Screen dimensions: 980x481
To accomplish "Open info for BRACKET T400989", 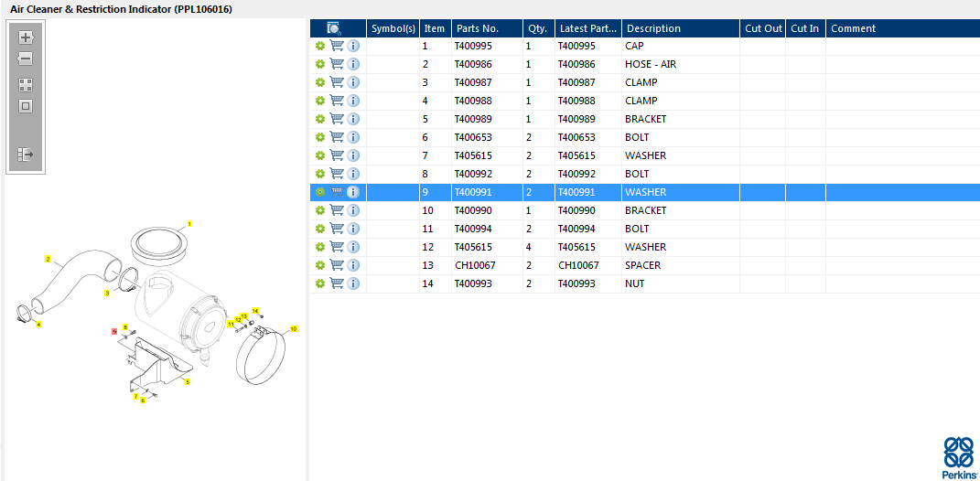I will pos(353,119).
